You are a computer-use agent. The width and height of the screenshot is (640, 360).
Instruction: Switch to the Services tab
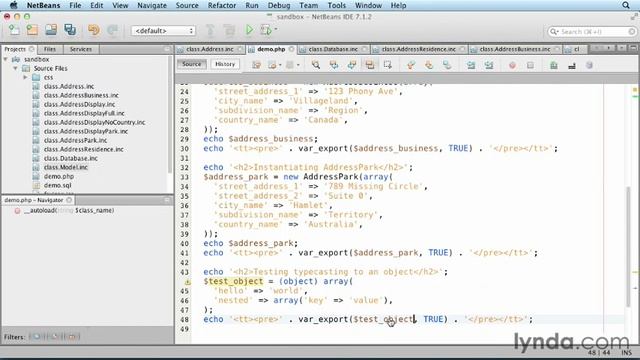click(81, 49)
